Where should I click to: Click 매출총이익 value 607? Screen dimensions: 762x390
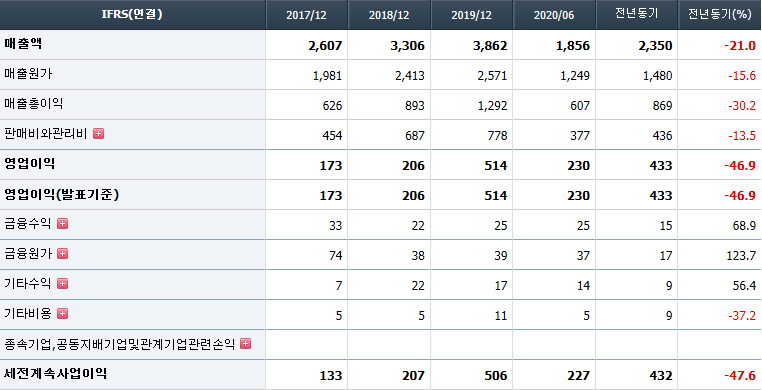[x=580, y=106]
